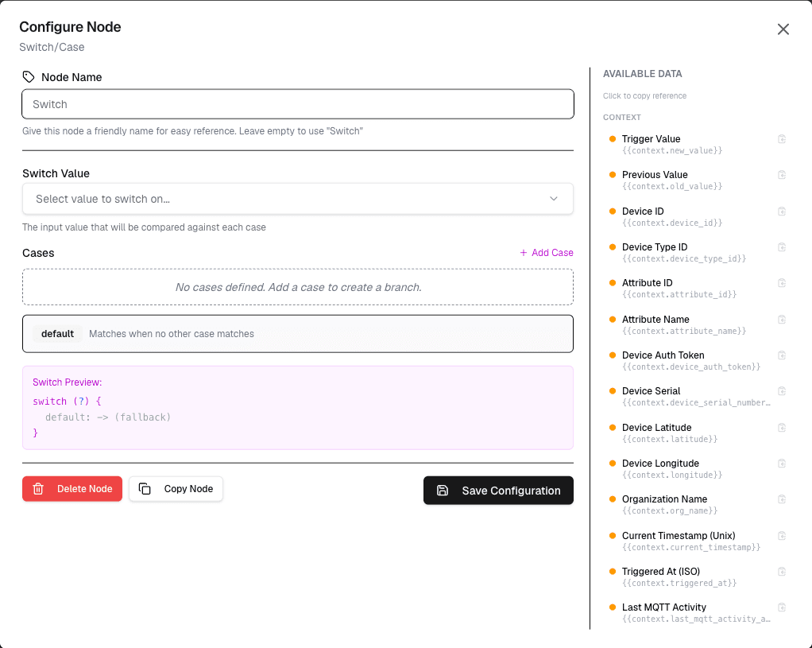
Task: Click the empty cases placeholder box
Action: 298,287
